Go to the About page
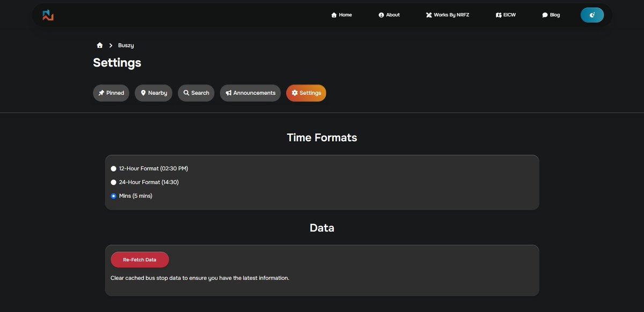 (389, 15)
